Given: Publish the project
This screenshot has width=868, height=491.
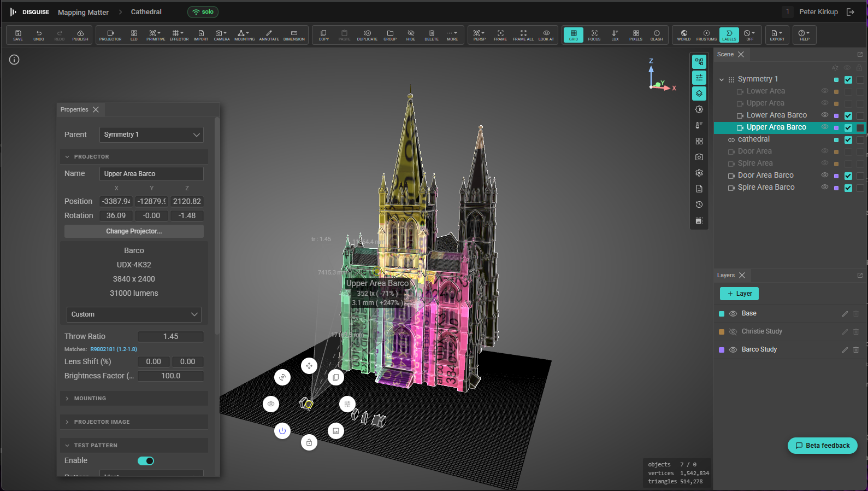Looking at the screenshot, I should coord(80,35).
